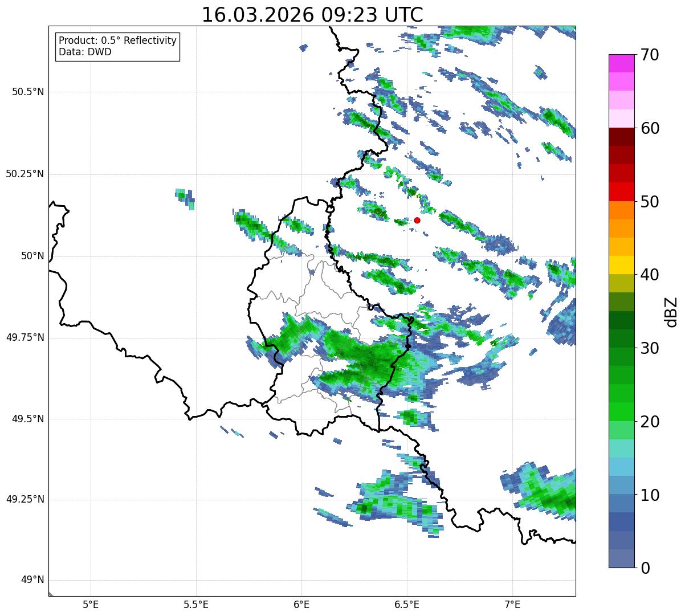Click the 50.5°N latitude label
The height and width of the screenshot is (616, 685).
click(x=28, y=92)
